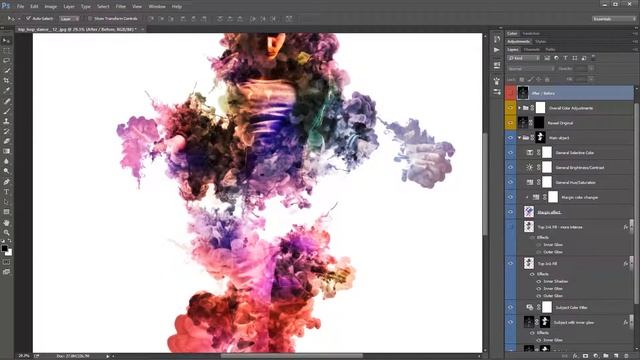Hide the Reveal Original layer
The image size is (640, 360).
pos(510,123)
